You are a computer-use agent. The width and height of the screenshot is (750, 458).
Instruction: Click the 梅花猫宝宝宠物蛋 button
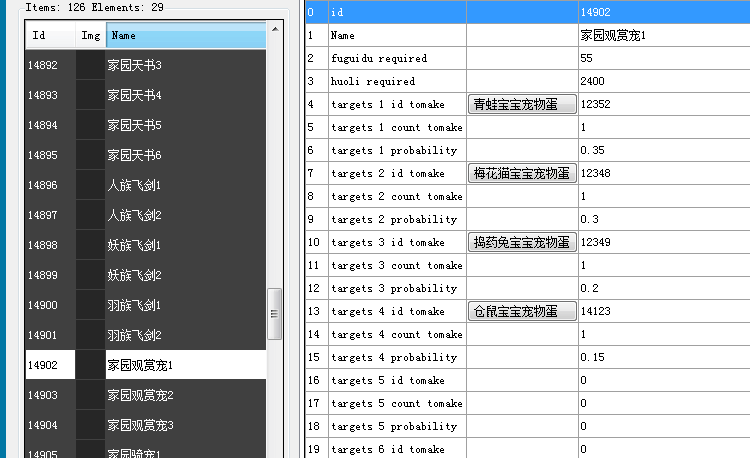pyautogui.click(x=522, y=173)
